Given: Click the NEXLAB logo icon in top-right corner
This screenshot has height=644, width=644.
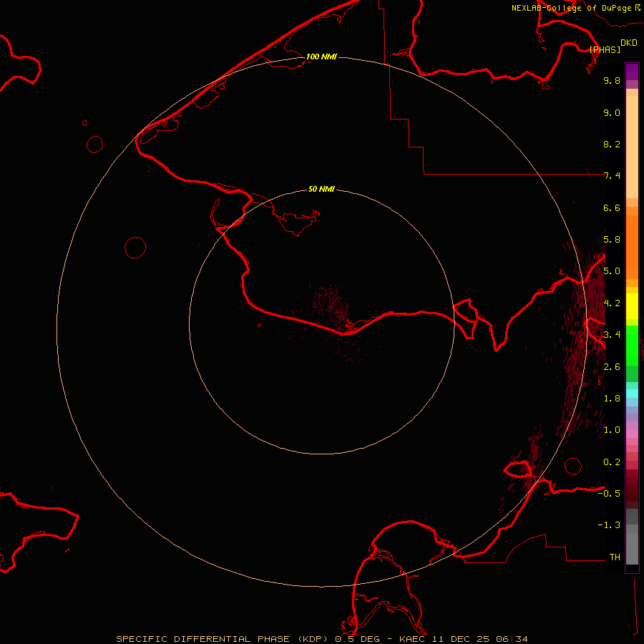Looking at the screenshot, I should [x=638, y=7].
